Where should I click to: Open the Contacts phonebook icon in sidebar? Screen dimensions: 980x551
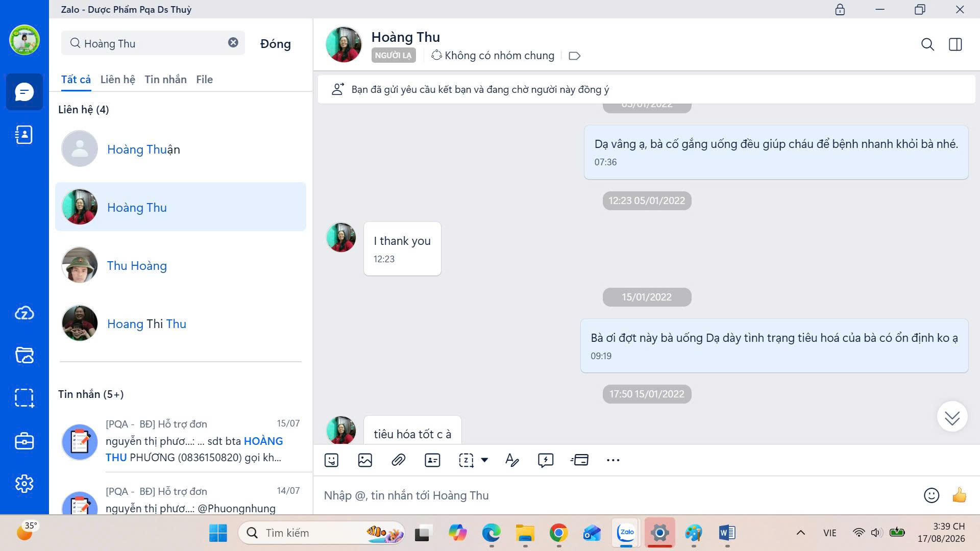tap(24, 135)
